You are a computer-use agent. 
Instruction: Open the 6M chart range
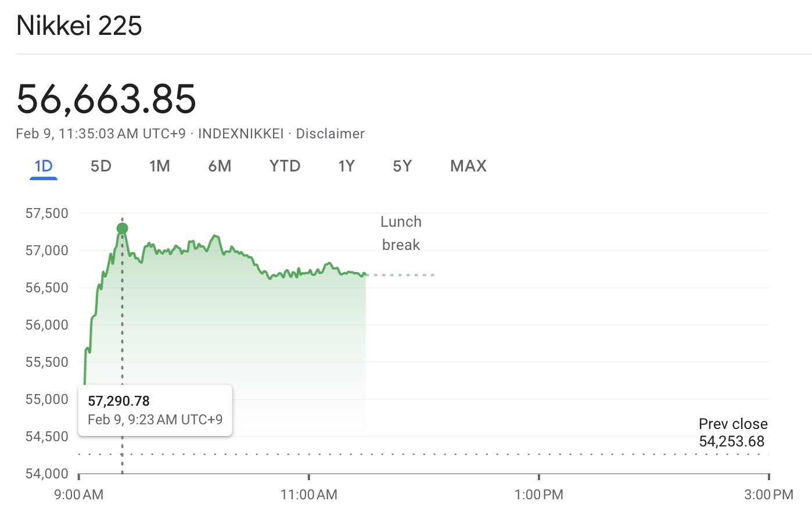(x=220, y=166)
